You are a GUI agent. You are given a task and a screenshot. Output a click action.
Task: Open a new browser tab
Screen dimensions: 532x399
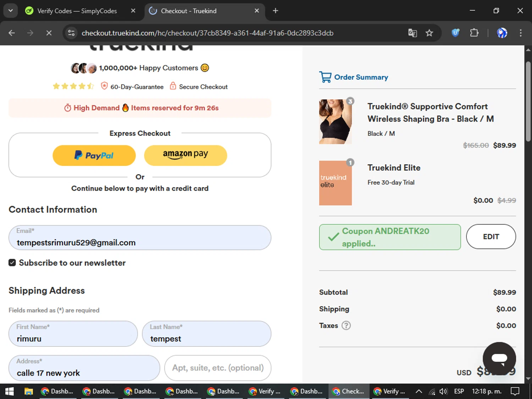click(x=276, y=11)
